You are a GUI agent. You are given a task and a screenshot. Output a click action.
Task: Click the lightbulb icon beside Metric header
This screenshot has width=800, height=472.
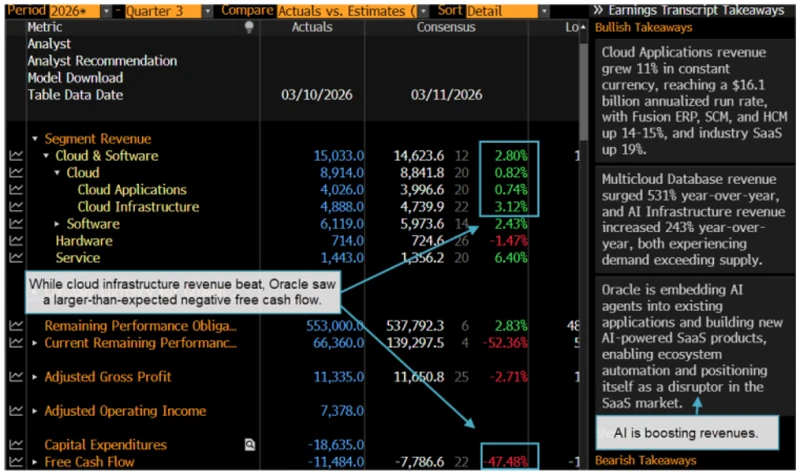click(x=249, y=27)
